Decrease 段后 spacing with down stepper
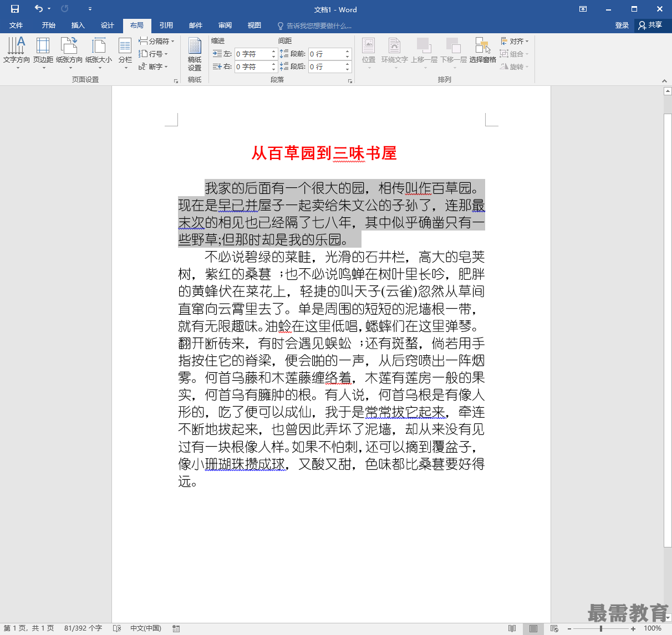Screen dimensions: 672x635 coord(348,69)
